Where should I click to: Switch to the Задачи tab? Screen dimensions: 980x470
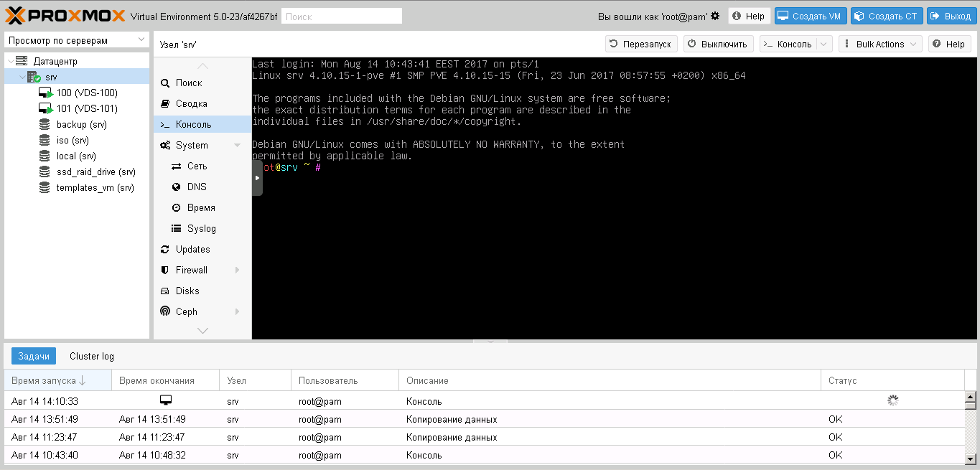tap(34, 356)
